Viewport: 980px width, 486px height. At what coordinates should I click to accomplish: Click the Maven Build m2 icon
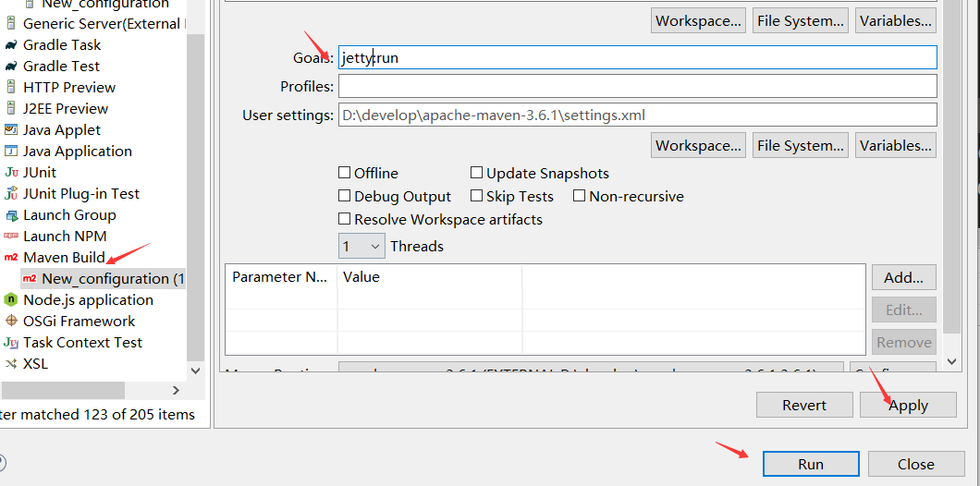point(10,258)
